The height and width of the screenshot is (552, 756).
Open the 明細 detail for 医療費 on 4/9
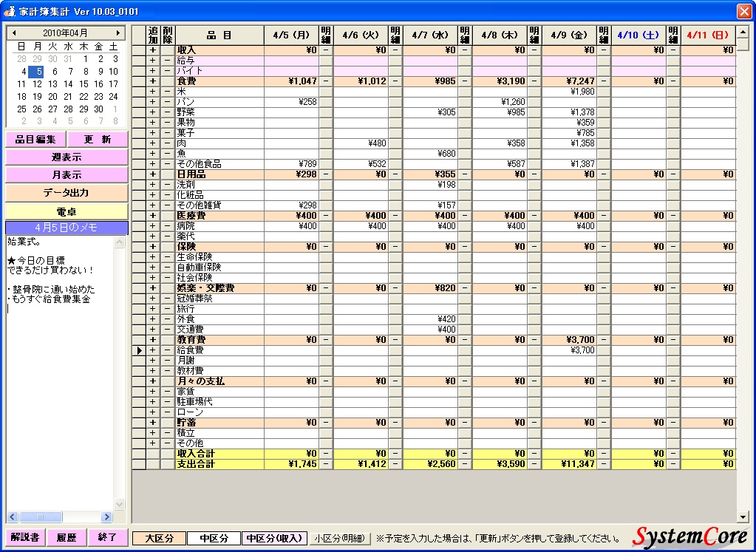(x=604, y=216)
